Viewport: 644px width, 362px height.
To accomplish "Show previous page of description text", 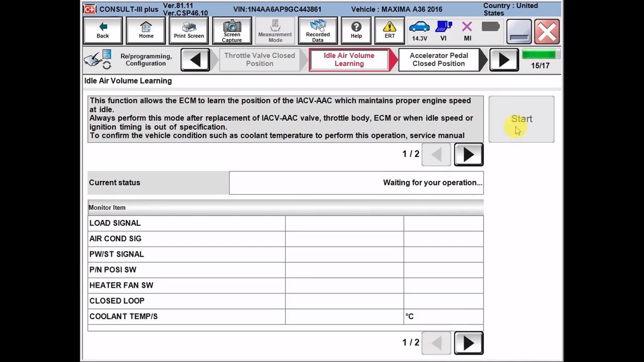I will click(x=436, y=154).
